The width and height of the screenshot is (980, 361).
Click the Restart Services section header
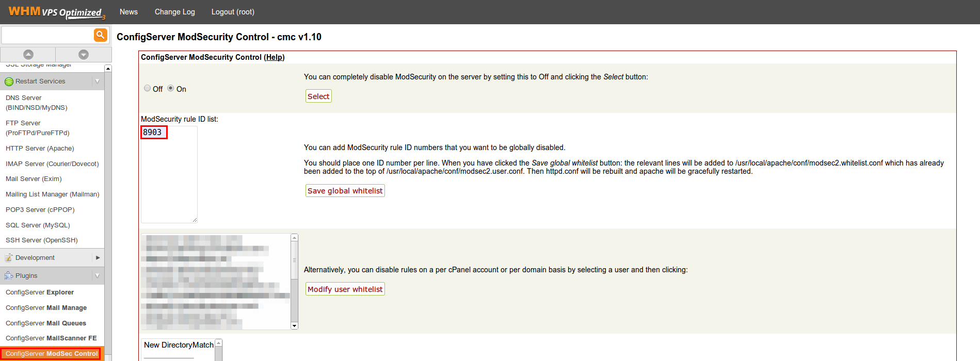point(52,81)
